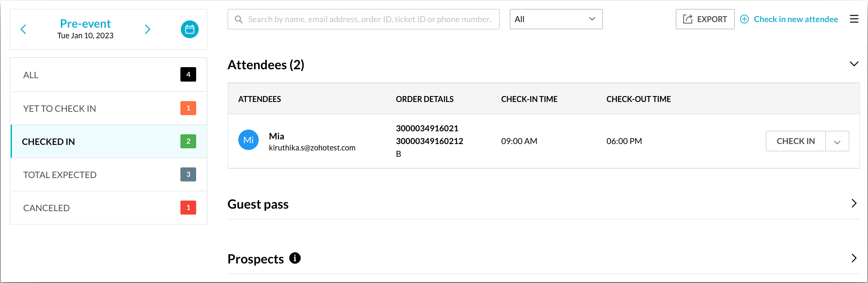Expand the Prospects section
The height and width of the screenshot is (283, 868).
coord(854,258)
